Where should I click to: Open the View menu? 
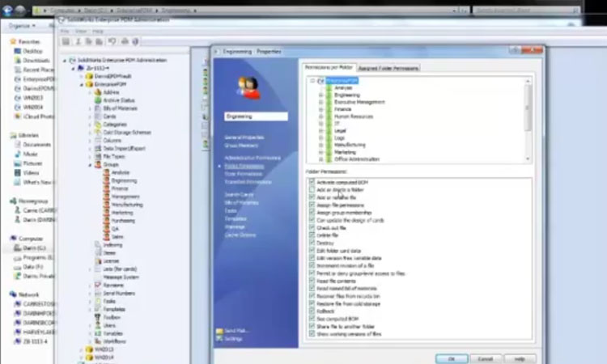tap(80, 31)
